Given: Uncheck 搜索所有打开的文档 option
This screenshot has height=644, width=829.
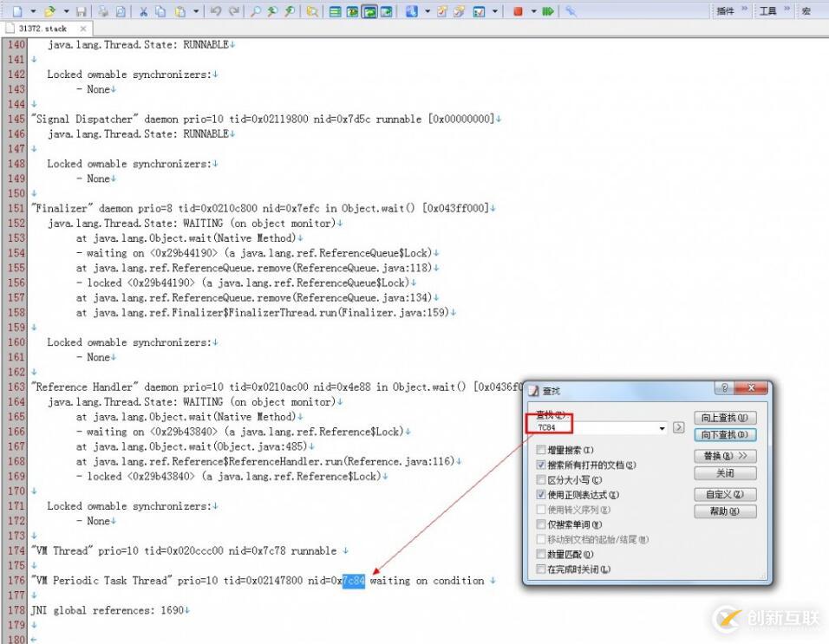Looking at the screenshot, I should click(x=541, y=465).
